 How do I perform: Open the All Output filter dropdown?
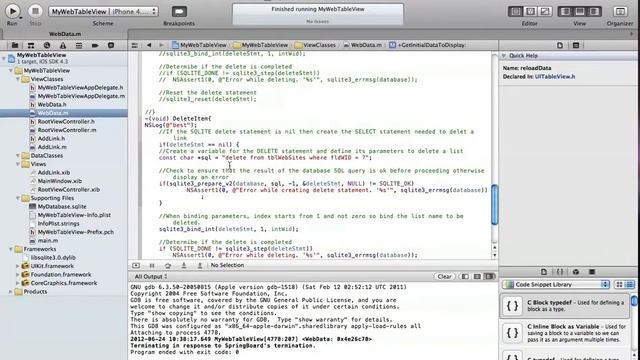tap(151, 277)
